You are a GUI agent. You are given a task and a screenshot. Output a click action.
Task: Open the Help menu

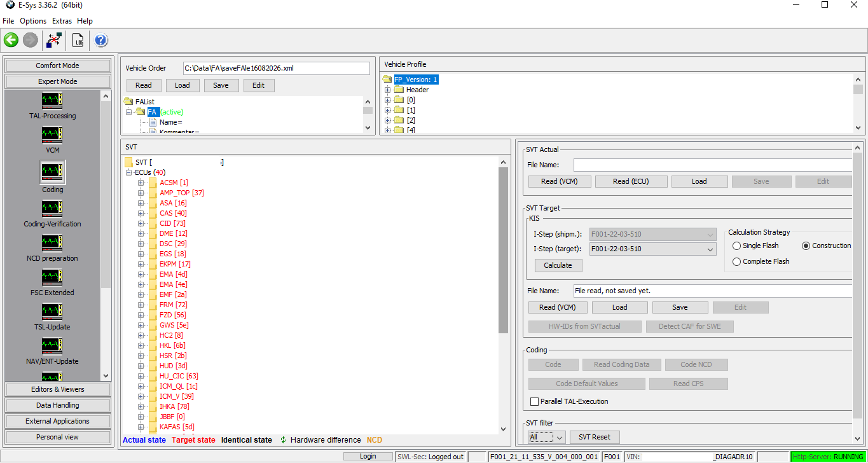pyautogui.click(x=85, y=21)
